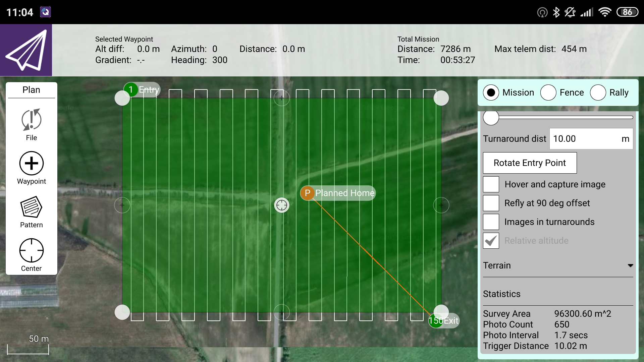
Task: Expand the Terrain section
Action: coord(558,265)
